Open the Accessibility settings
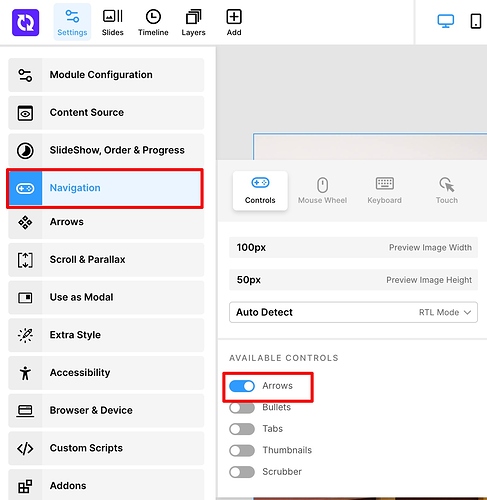The height and width of the screenshot is (500, 487). tap(106, 373)
